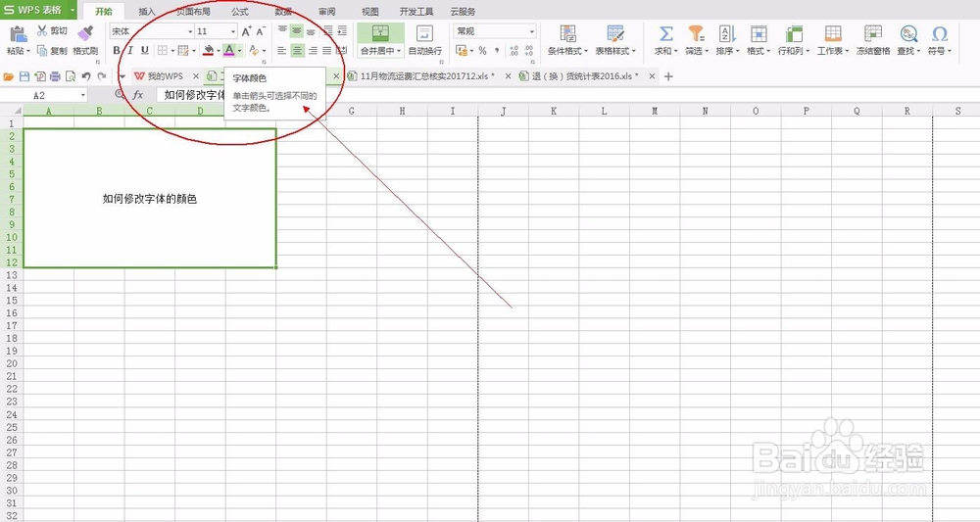Switch to the 视图 ribbon tab
The height and width of the screenshot is (522, 980).
(370, 11)
